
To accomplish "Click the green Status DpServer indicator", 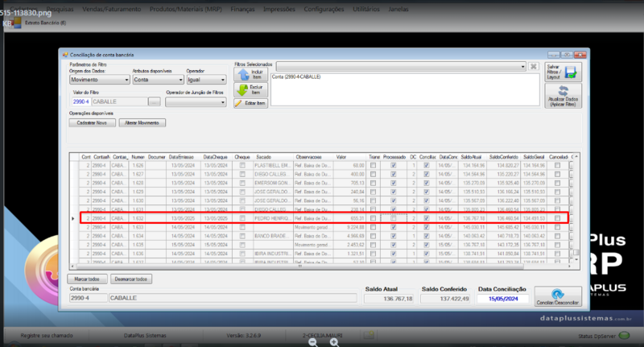I will 625,336.
